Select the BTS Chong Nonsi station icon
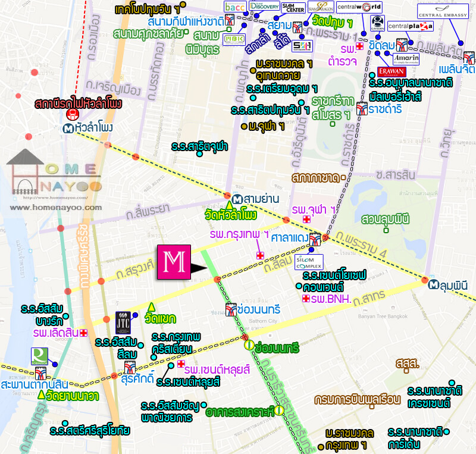This screenshot has height=454, width=476. pos(232,309)
